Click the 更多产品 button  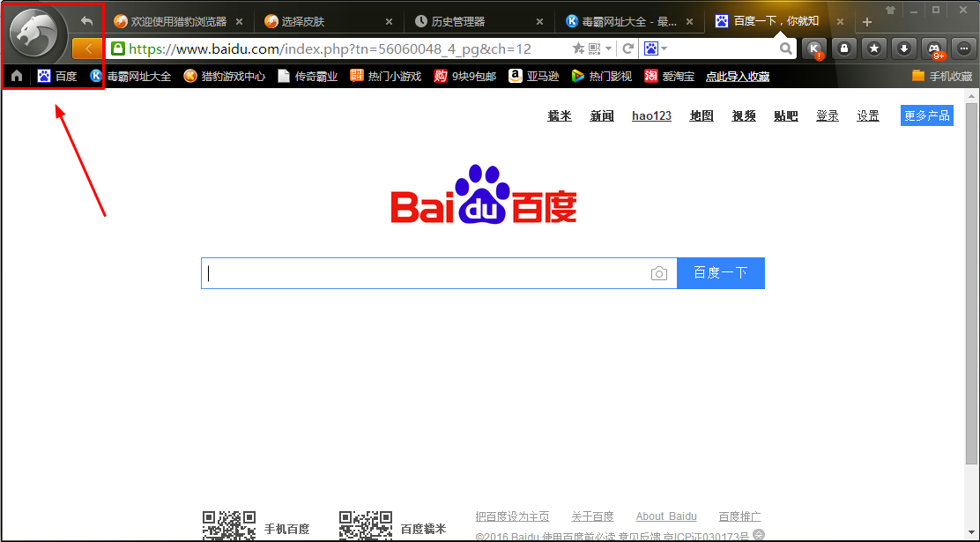(x=926, y=115)
